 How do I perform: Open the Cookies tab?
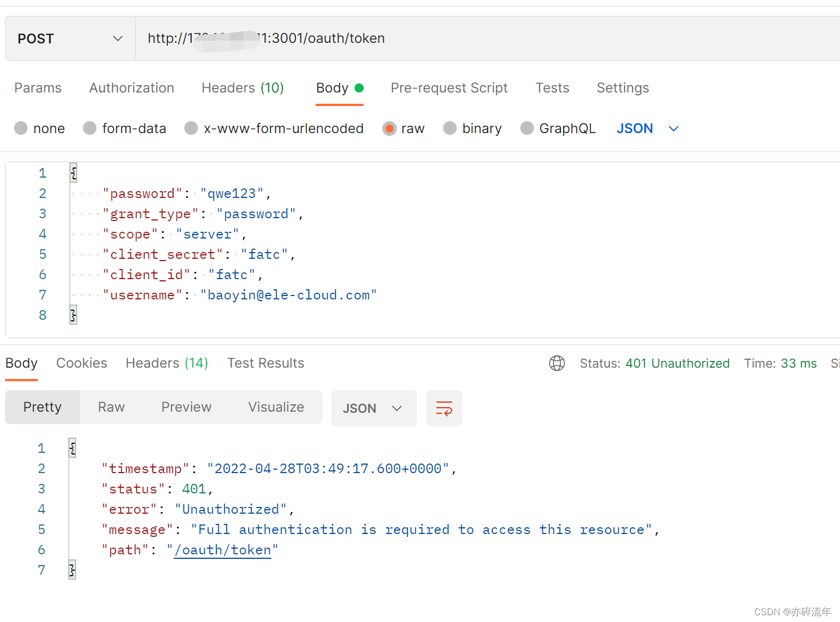click(81, 363)
